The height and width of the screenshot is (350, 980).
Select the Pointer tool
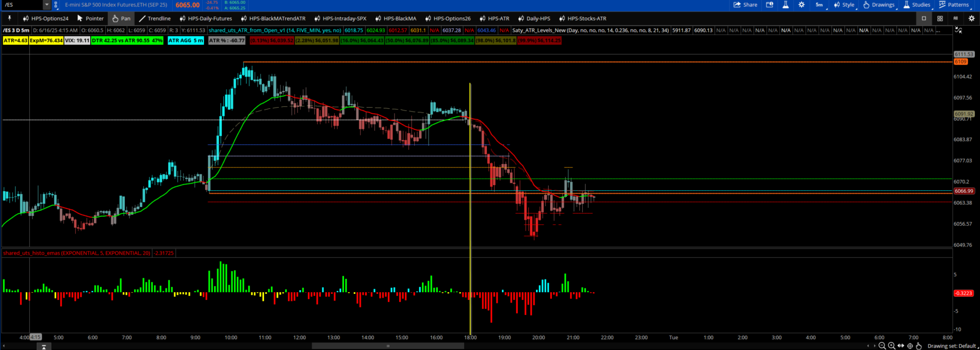[x=90, y=18]
